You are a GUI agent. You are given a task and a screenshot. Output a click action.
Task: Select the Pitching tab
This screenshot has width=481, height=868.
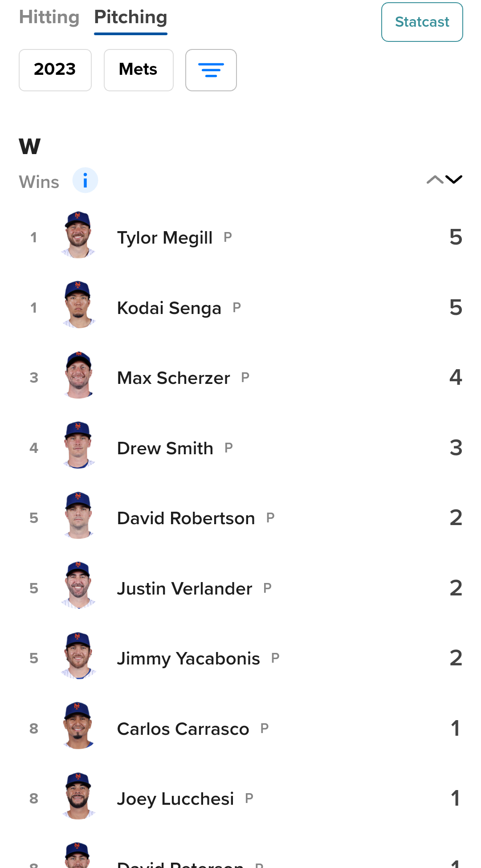pyautogui.click(x=130, y=17)
